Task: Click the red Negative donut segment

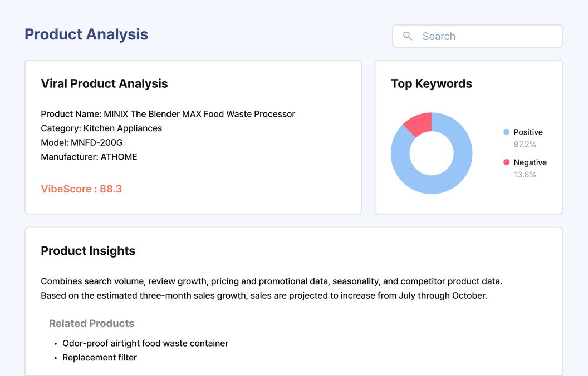Action: [x=420, y=125]
